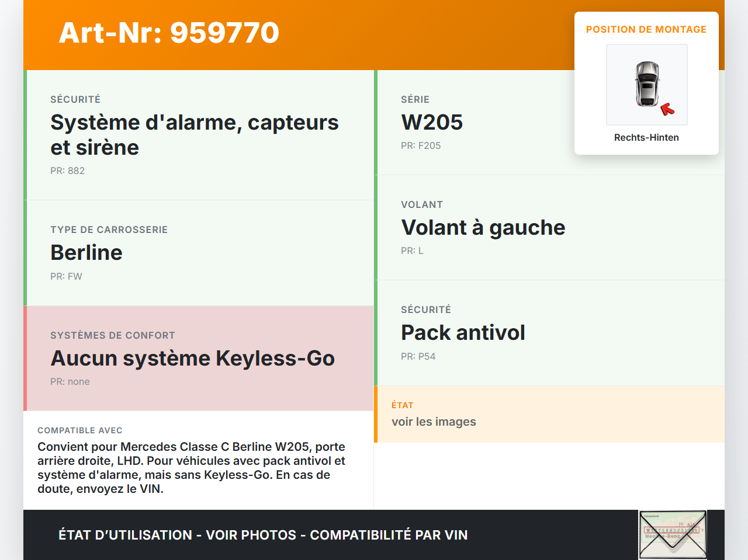Click the "voir les images" state text
Screen dimensions: 748x560
click(434, 422)
